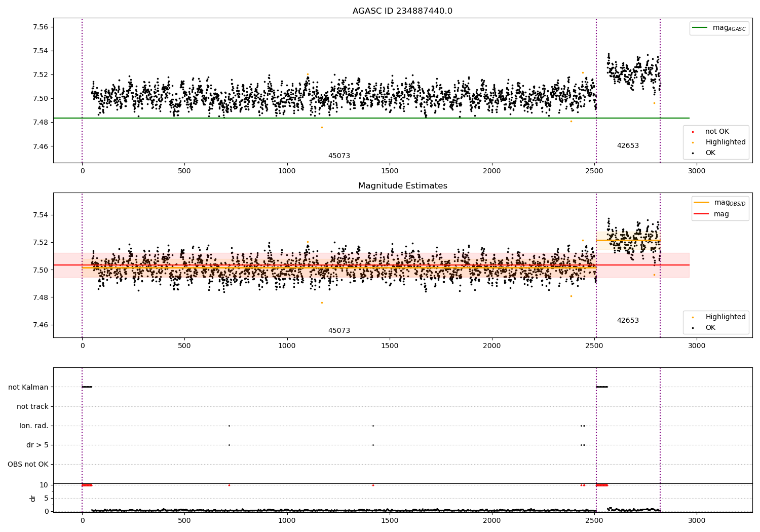Click 'Highlighted' legend entry in top plot
This screenshot has width=760, height=532.
pos(725,142)
